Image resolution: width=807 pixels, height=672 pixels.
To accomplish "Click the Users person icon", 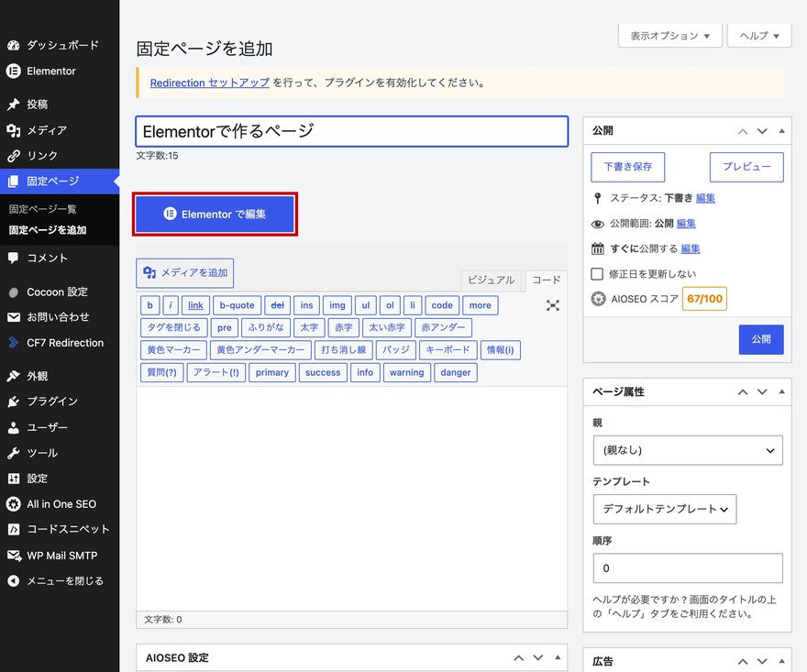I will 14,427.
